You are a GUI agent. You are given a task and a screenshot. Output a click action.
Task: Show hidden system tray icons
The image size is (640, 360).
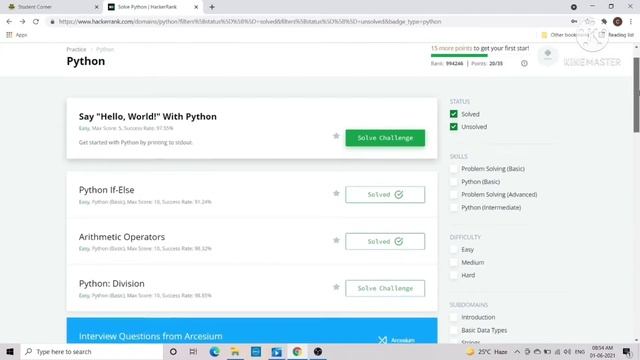(517, 351)
